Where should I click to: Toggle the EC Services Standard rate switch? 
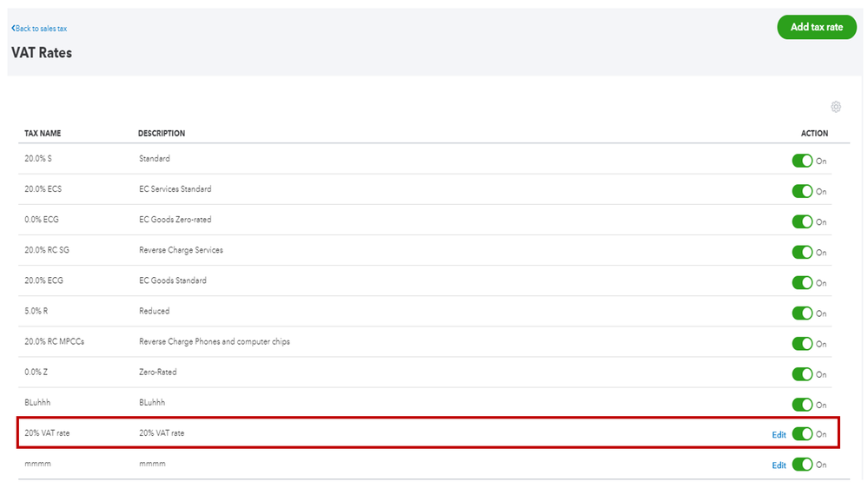point(802,191)
